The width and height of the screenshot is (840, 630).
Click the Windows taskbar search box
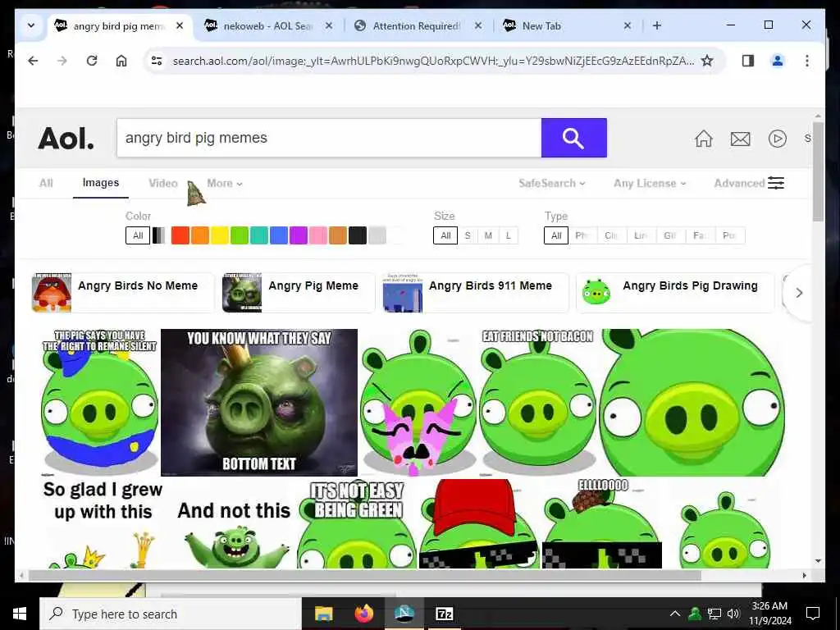[171, 614]
